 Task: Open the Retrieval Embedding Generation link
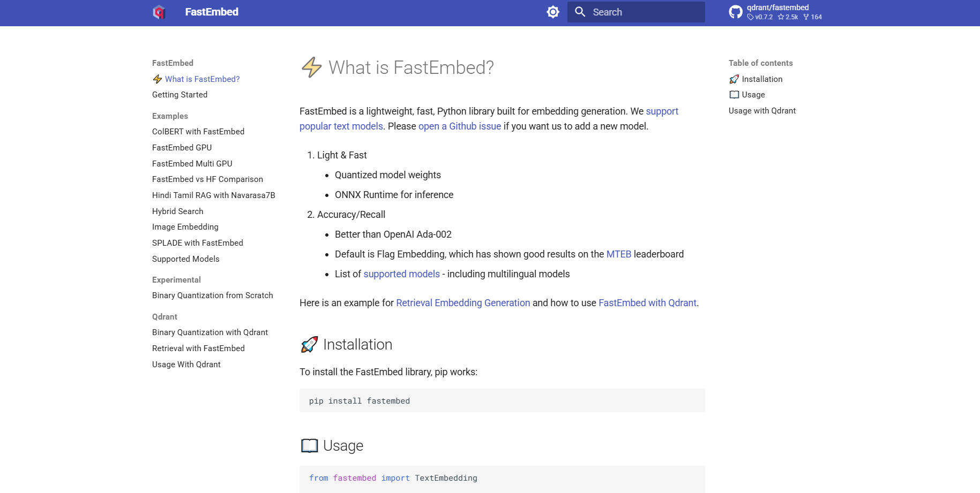[463, 303]
